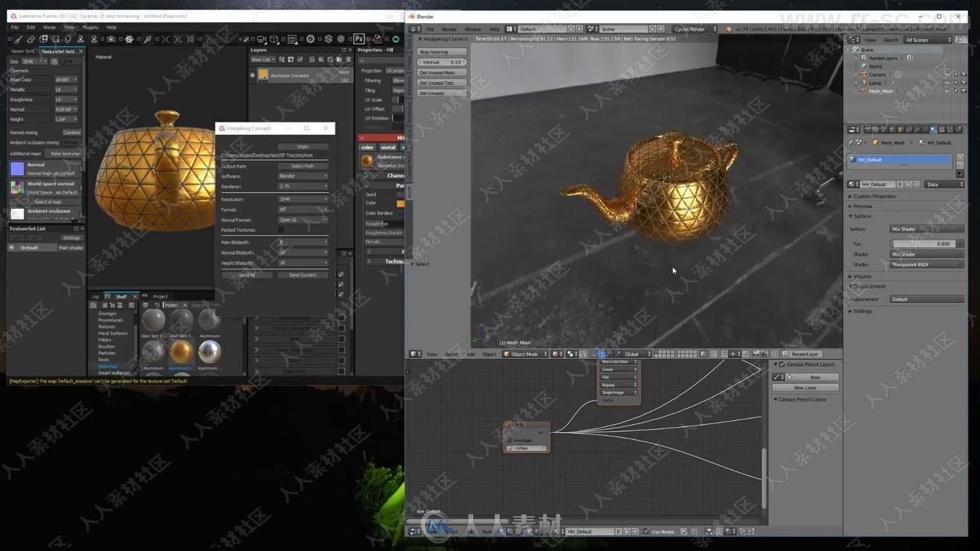Viewport: 980px width, 551px height.
Task: Select the HH_Default material slot in list
Action: pyautogui.click(x=900, y=160)
